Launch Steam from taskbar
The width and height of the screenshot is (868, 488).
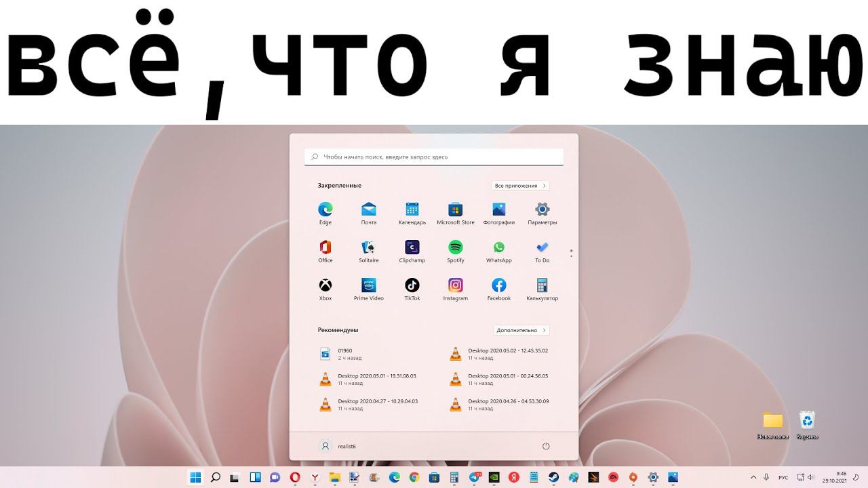coord(553,477)
